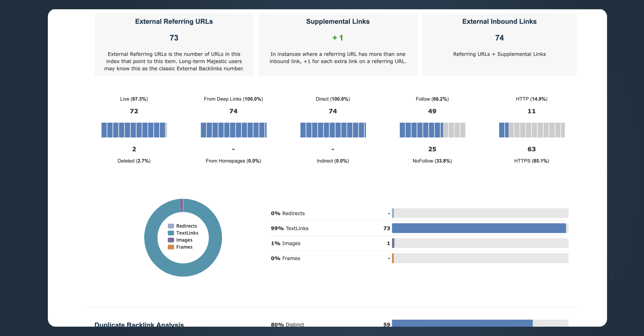Click the 'NoFollow (33.8%)' label
The height and width of the screenshot is (336, 644).
tap(432, 161)
